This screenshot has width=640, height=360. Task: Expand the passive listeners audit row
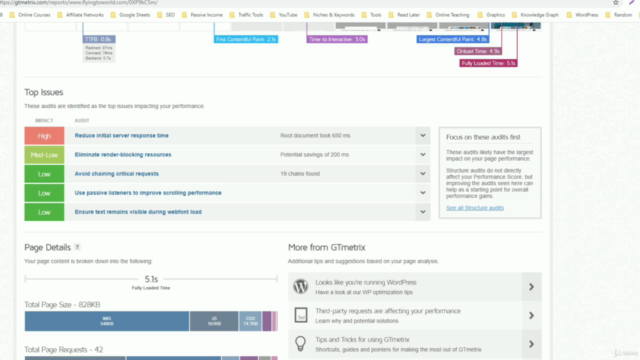pyautogui.click(x=423, y=193)
